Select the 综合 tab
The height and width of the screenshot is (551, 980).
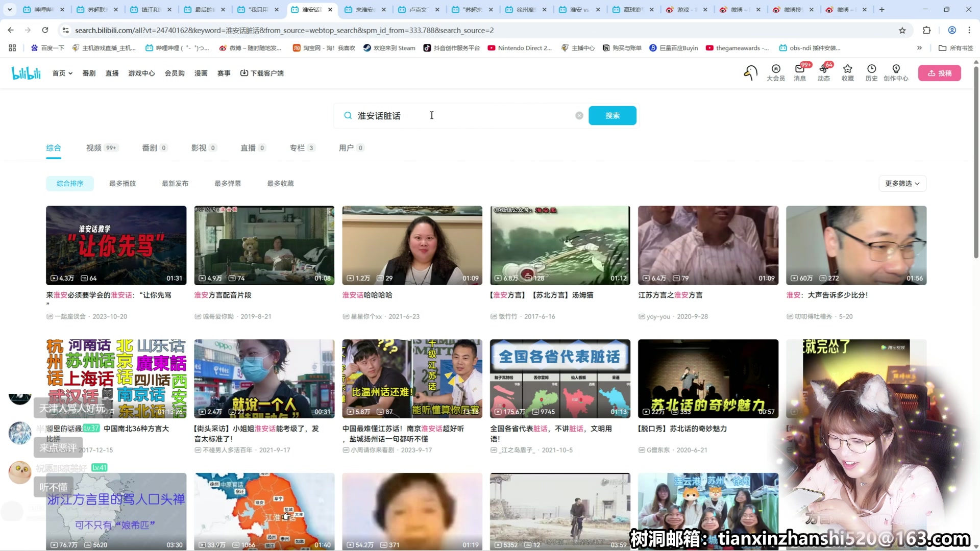point(54,148)
